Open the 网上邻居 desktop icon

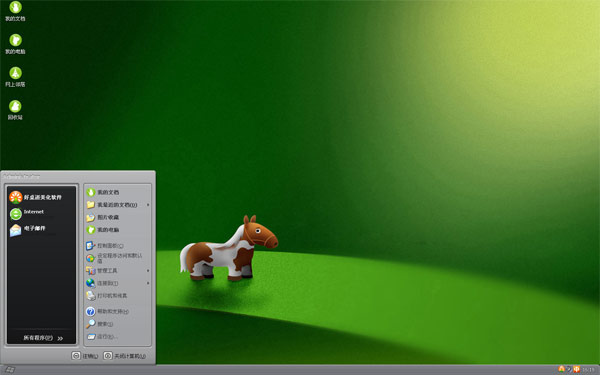tap(15, 77)
